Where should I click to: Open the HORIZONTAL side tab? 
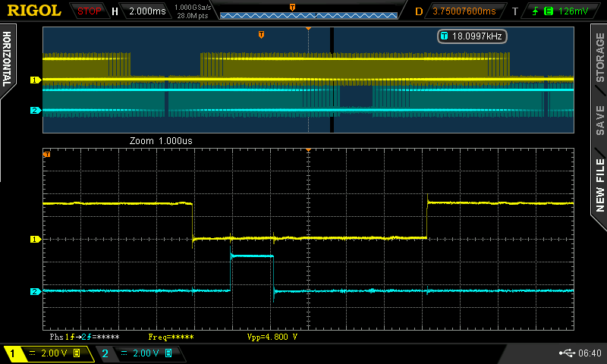pyautogui.click(x=7, y=59)
